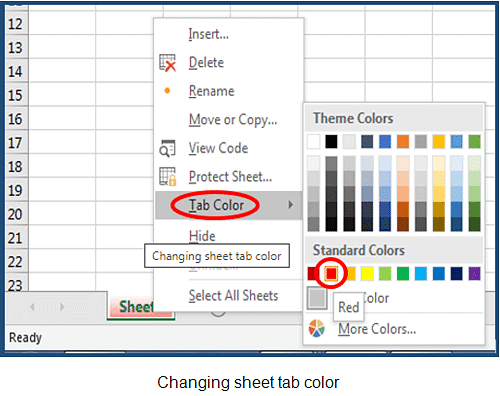Click the View Code icon
The image size is (500, 396).
coord(167,148)
